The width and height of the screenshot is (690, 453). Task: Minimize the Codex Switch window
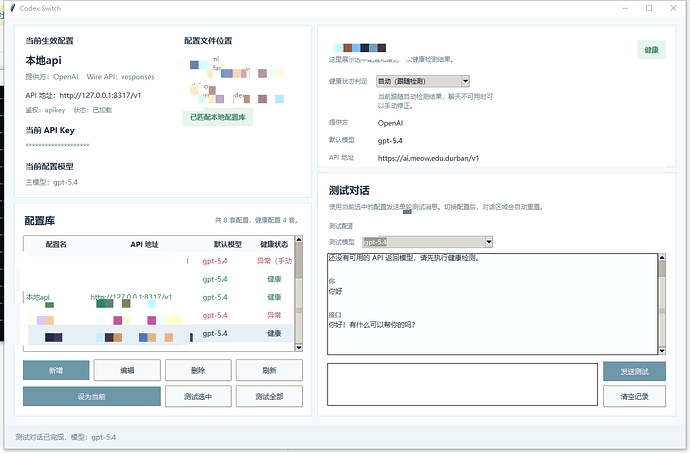[x=625, y=8]
